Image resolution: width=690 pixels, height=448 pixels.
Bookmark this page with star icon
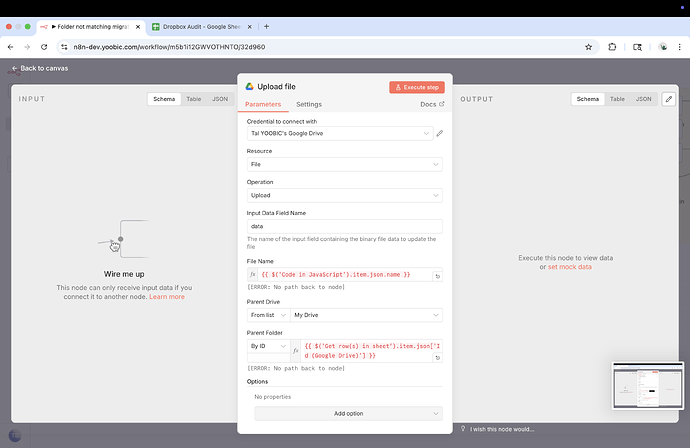(588, 47)
